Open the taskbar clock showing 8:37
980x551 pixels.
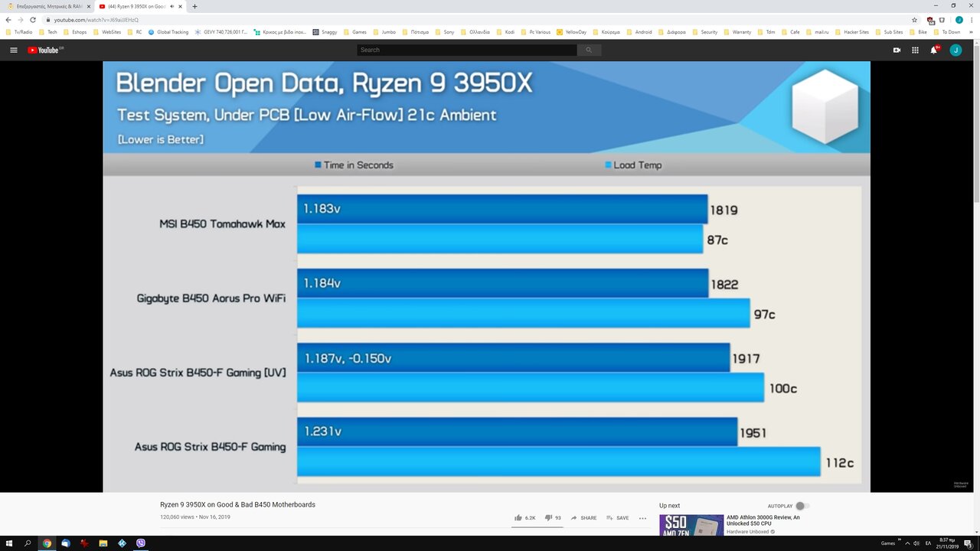click(947, 543)
